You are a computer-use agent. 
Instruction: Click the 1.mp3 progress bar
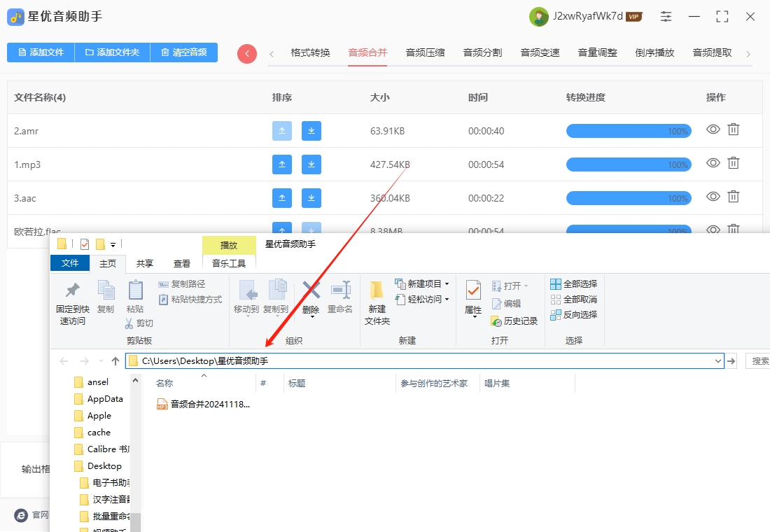click(x=629, y=164)
